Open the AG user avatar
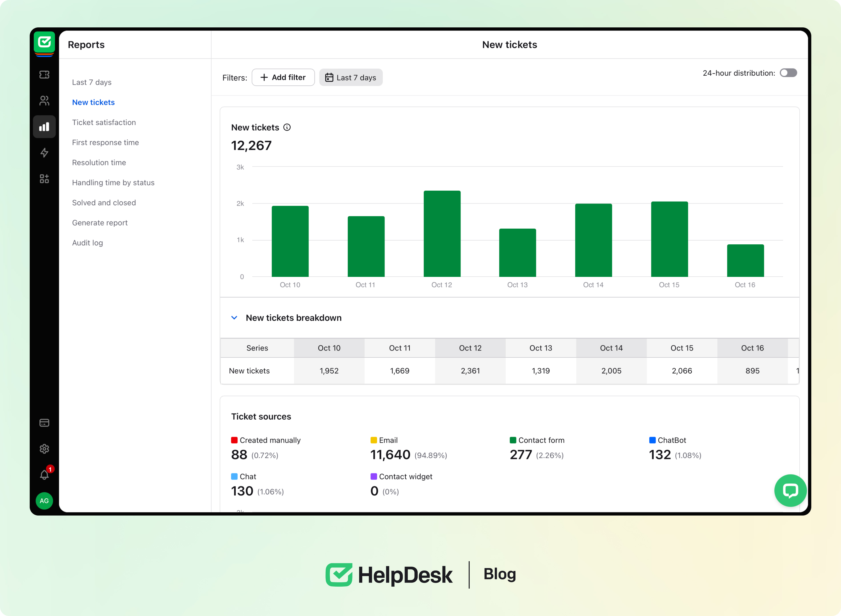Viewport: 841px width, 616px height. (x=44, y=501)
